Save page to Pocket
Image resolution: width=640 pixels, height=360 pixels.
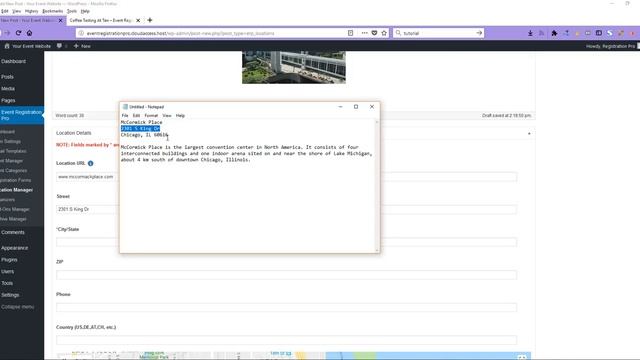[x=374, y=33]
